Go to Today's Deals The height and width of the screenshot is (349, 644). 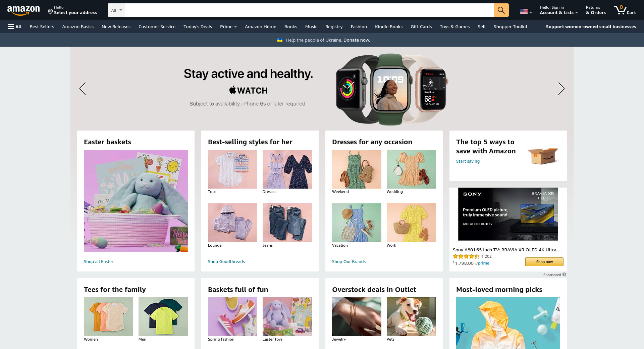[198, 27]
